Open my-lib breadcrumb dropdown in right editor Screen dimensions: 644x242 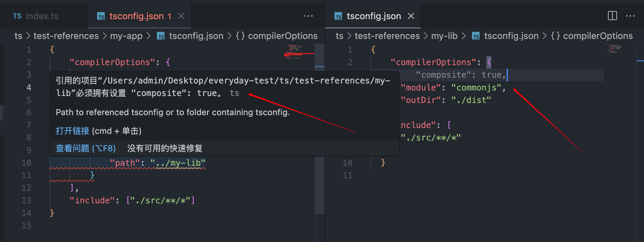444,36
